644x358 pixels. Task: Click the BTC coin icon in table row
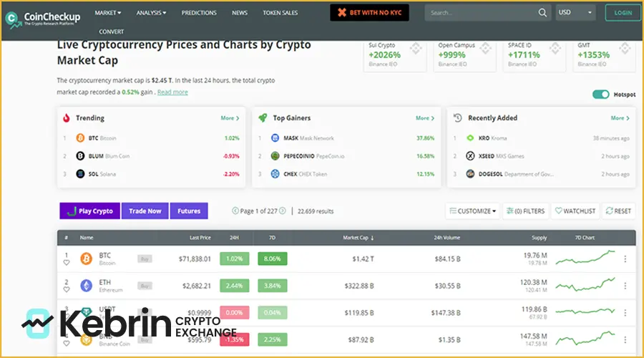click(x=87, y=259)
